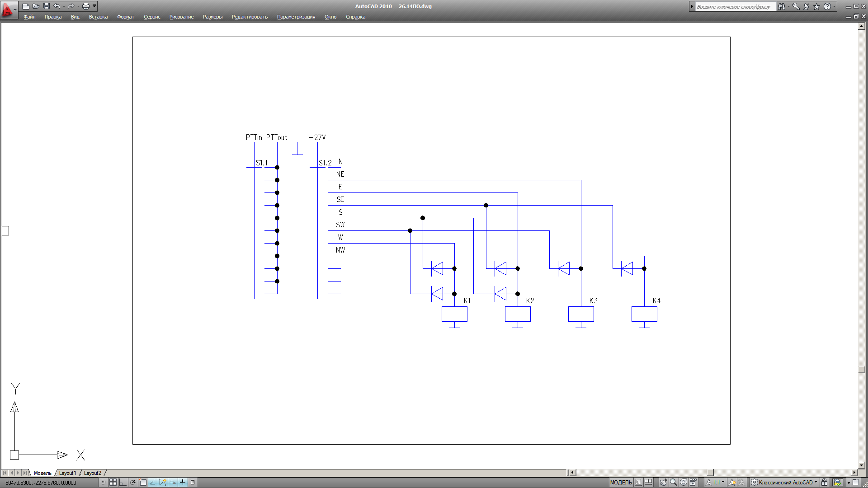Switch to the Layout1 tab

(67, 473)
